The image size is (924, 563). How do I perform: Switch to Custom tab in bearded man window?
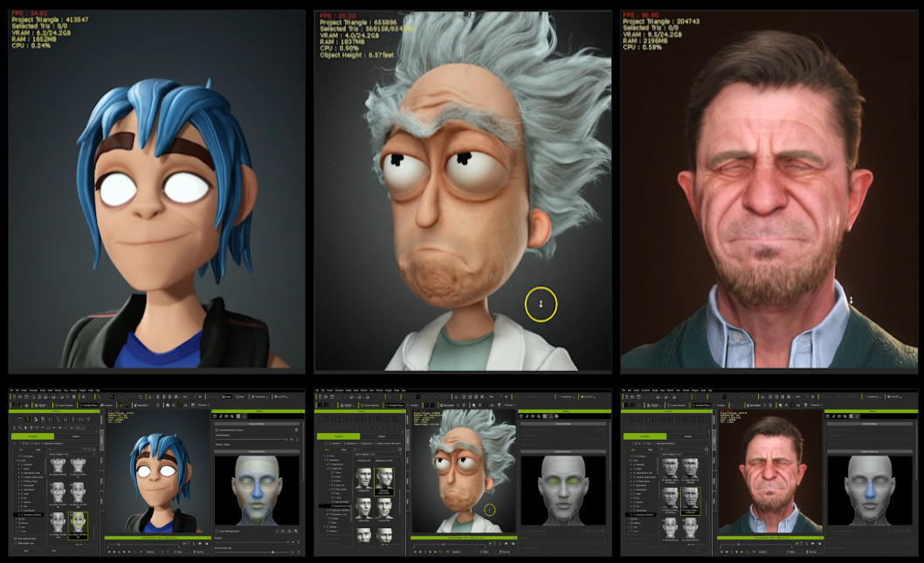click(688, 436)
